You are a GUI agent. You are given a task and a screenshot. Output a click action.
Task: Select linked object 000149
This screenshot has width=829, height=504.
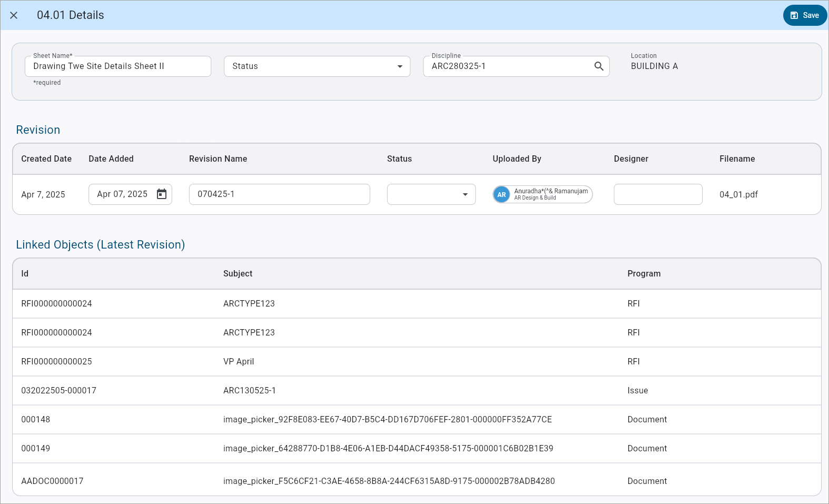pyautogui.click(x=35, y=448)
